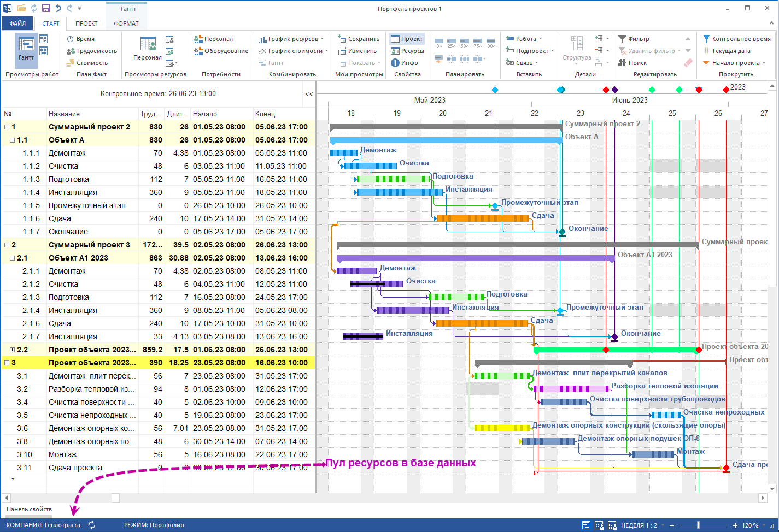Click Название column header
This screenshot has width=779, height=532.
point(92,114)
